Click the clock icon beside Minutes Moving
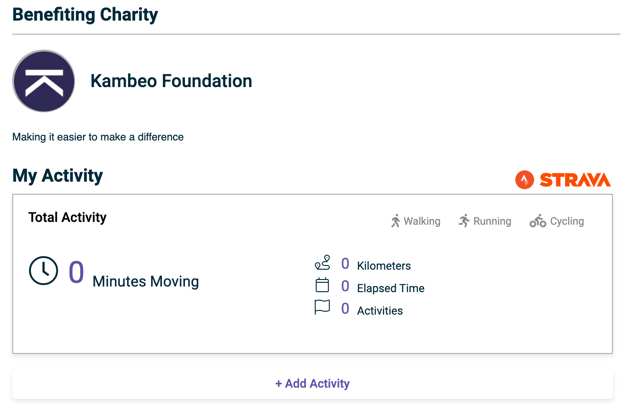627x412 pixels. tap(43, 271)
